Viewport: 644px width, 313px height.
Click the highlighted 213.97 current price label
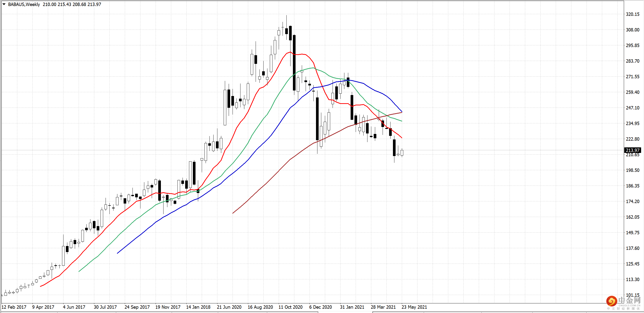coord(632,150)
